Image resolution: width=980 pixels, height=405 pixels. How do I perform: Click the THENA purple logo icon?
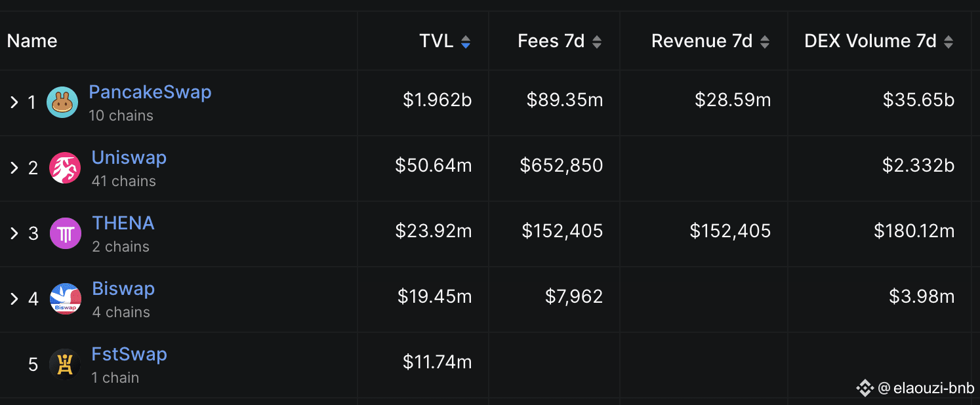pos(66,233)
